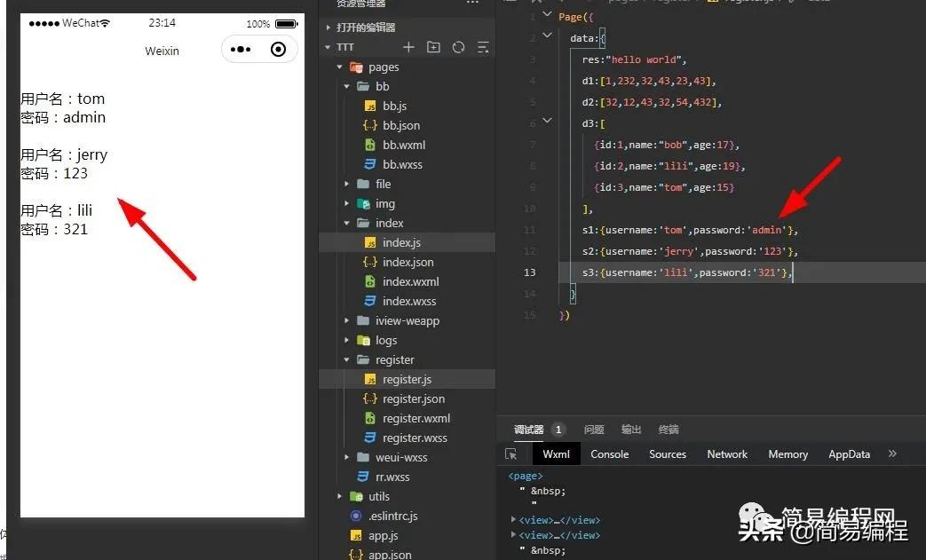Switch to the Network tab

point(727,454)
